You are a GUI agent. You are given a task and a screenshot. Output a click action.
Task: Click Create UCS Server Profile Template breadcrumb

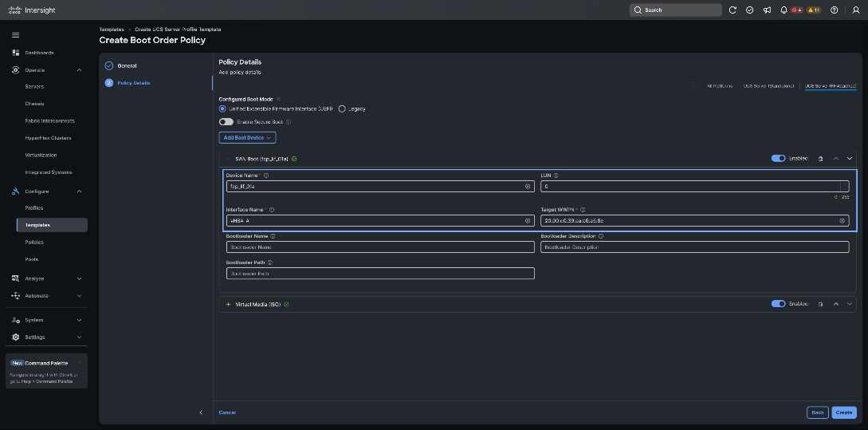[x=178, y=30]
